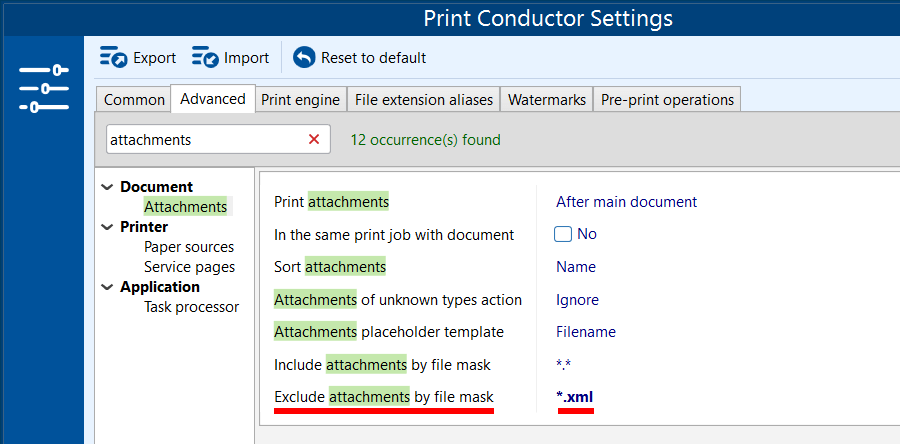Open the After main document dropdown value
This screenshot has height=444, width=900.
pyautogui.click(x=626, y=202)
